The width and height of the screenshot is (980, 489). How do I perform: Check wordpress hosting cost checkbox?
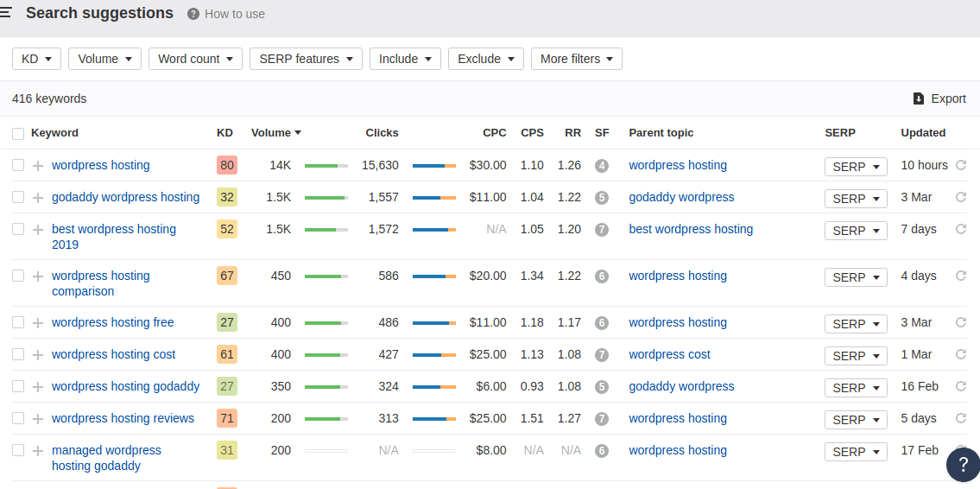18,354
